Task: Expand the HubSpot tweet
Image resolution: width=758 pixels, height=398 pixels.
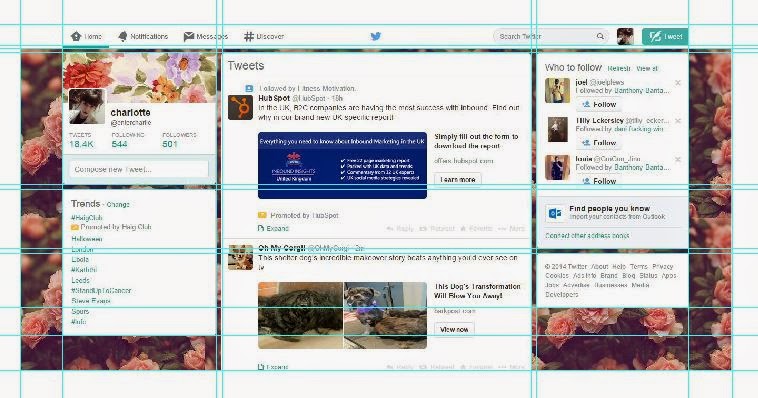Action: point(274,228)
